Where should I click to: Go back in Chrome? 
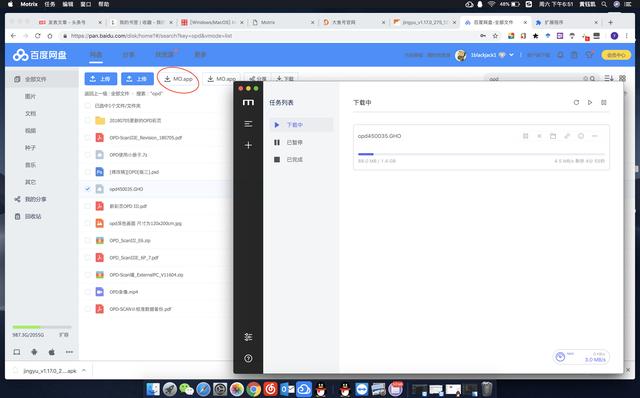click(x=13, y=36)
